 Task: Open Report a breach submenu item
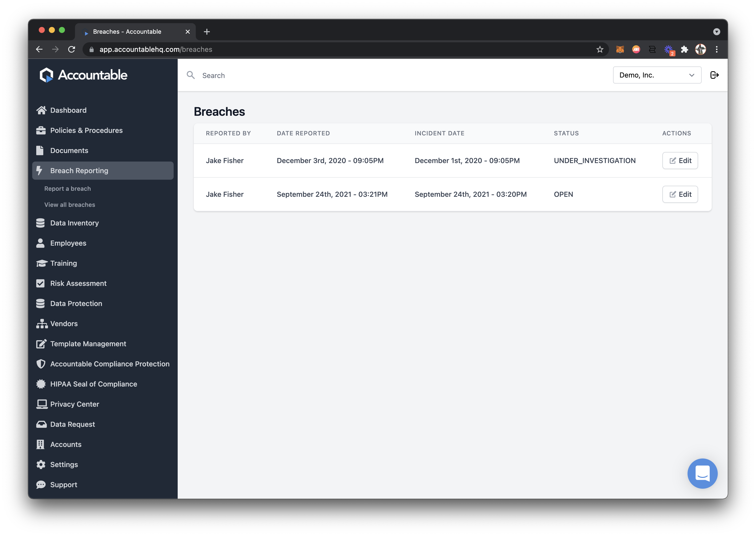pyautogui.click(x=67, y=188)
